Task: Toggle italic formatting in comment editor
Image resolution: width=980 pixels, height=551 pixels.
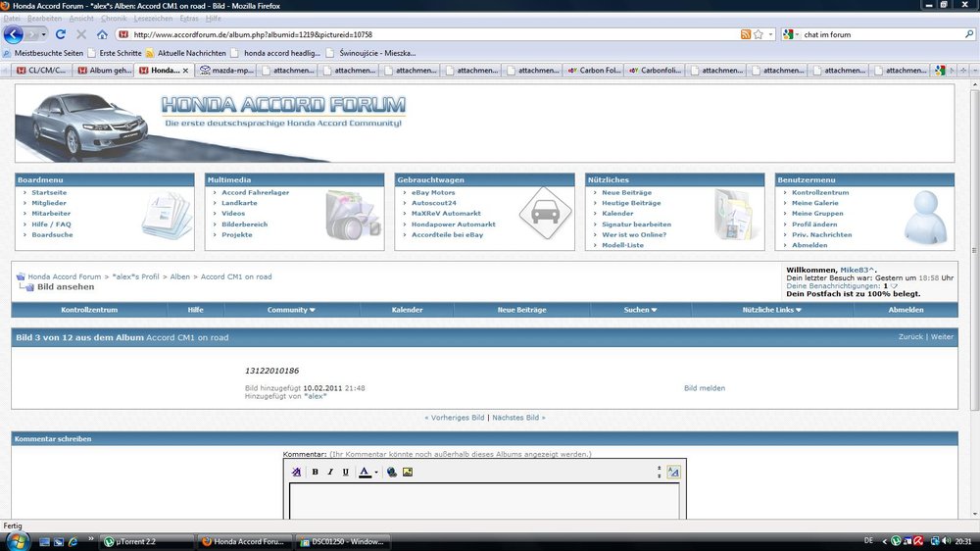Action: [330, 472]
